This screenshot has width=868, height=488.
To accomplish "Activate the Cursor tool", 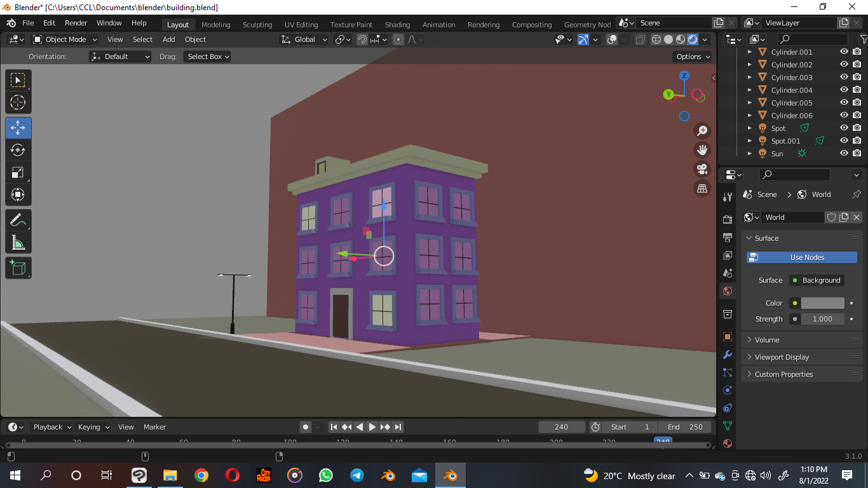I will tap(18, 103).
